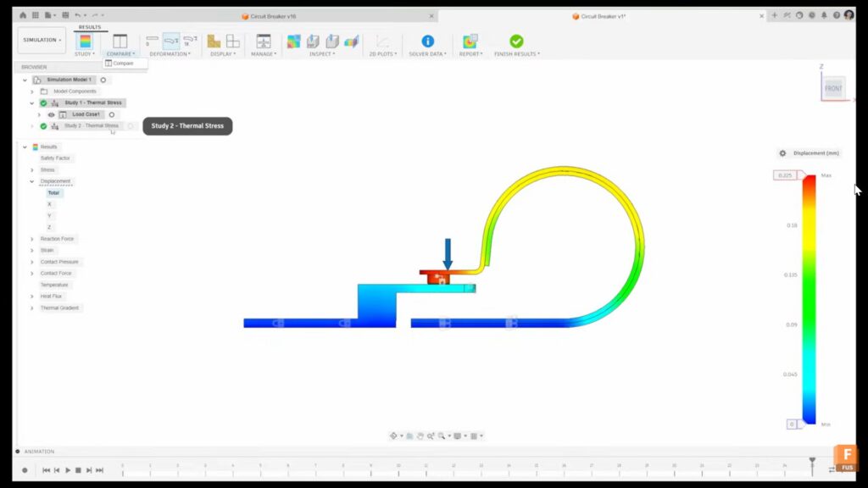This screenshot has width=868, height=488.
Task: Switch to the Circuit Breaker v16 tab
Action: [x=273, y=16]
